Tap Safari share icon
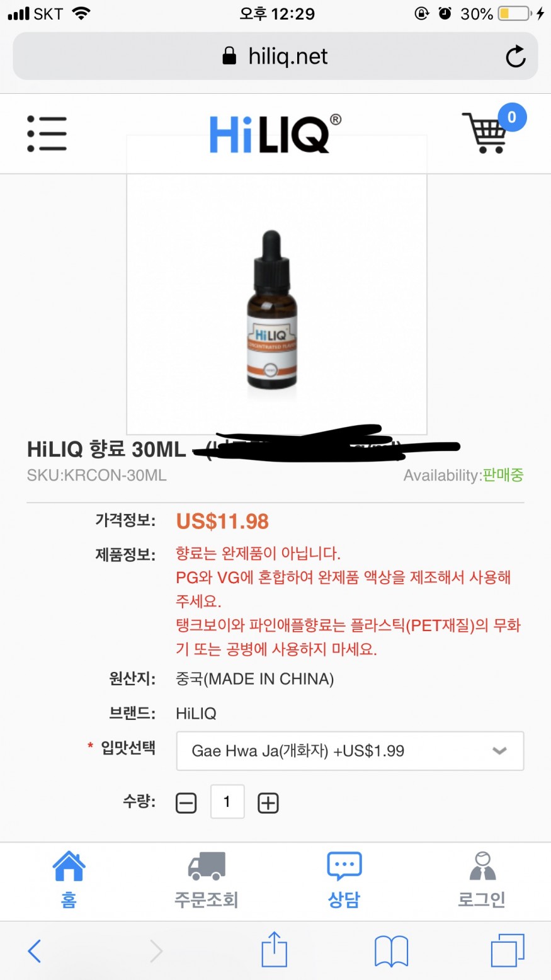Screen dimensions: 551x980 275,949
